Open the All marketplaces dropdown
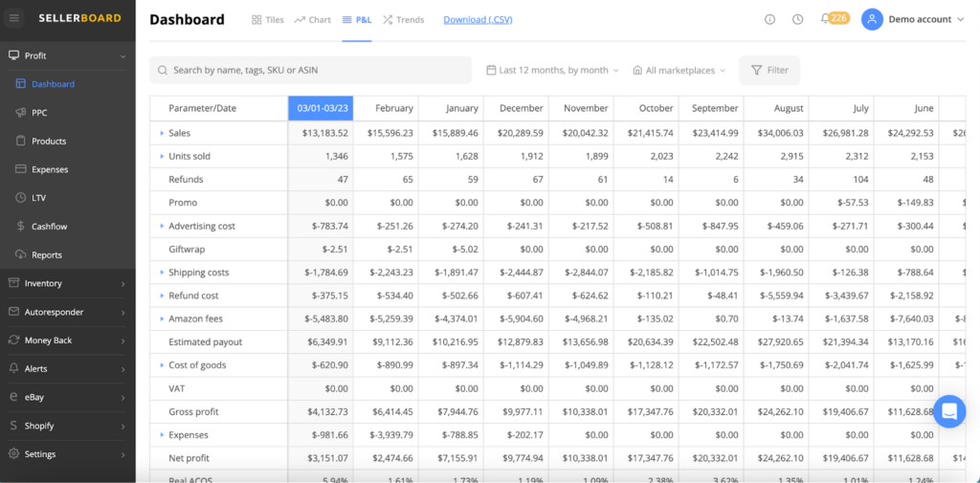The height and width of the screenshot is (483, 980). (679, 71)
